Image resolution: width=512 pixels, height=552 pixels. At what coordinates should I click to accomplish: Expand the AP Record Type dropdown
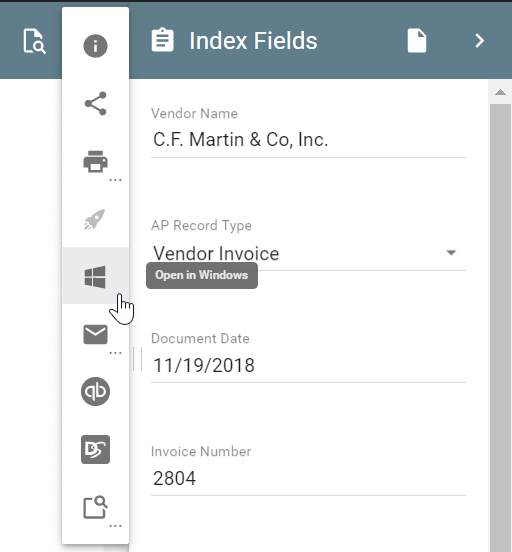(x=451, y=252)
